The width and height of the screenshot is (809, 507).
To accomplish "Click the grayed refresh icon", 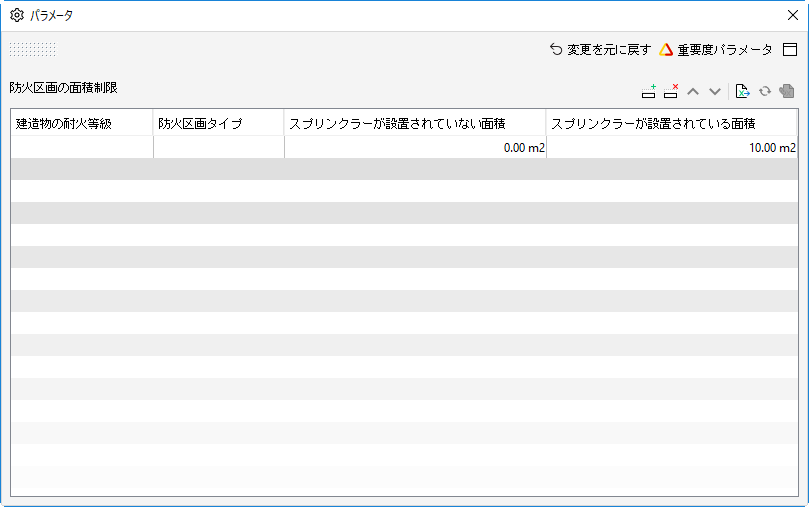I will click(765, 91).
